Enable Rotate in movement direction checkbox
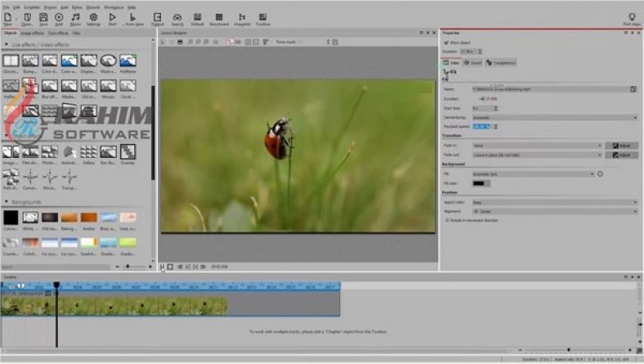 click(x=447, y=220)
